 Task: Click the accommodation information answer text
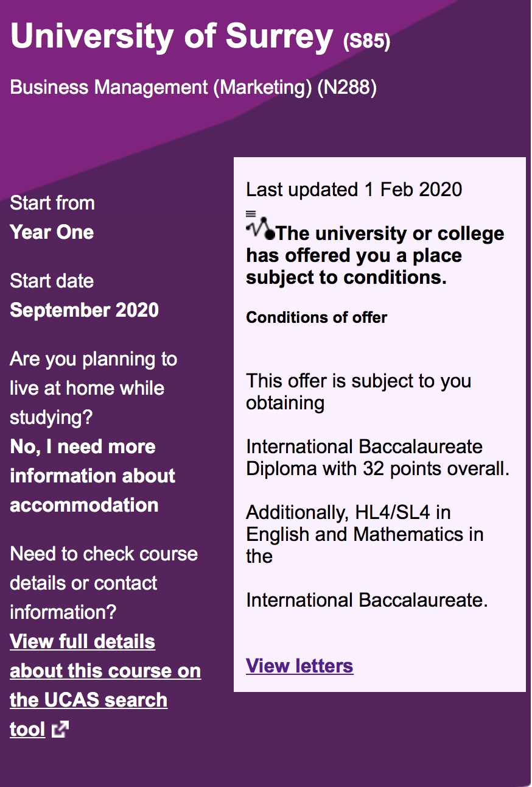point(93,476)
